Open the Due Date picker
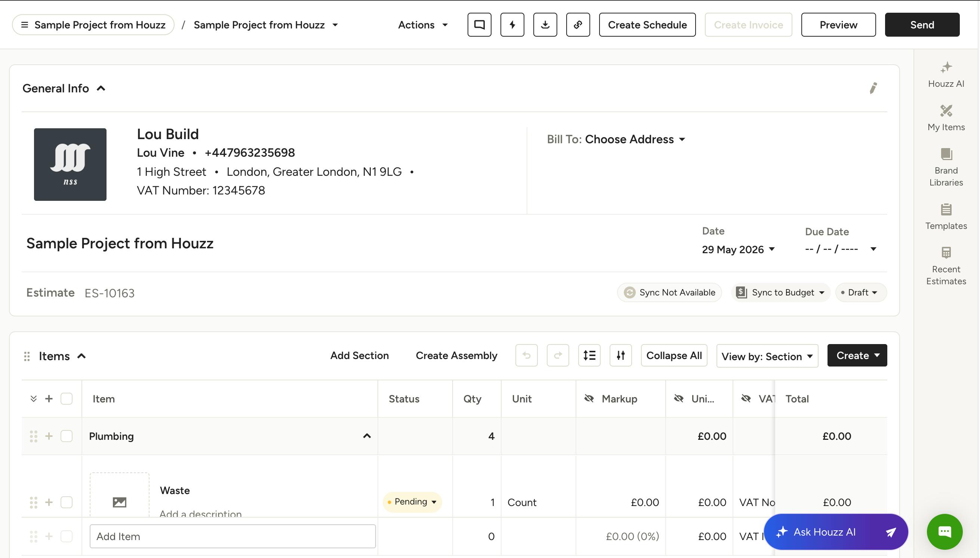This screenshot has width=980, height=558. pos(841,249)
